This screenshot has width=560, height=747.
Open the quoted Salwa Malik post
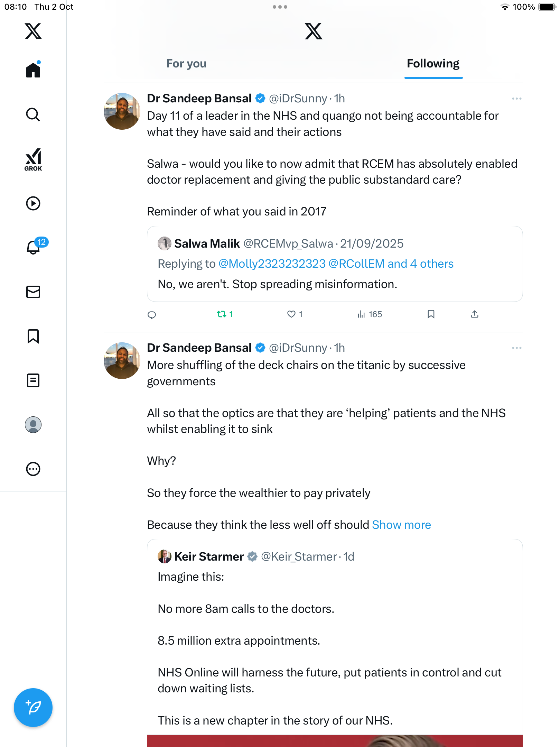335,284
